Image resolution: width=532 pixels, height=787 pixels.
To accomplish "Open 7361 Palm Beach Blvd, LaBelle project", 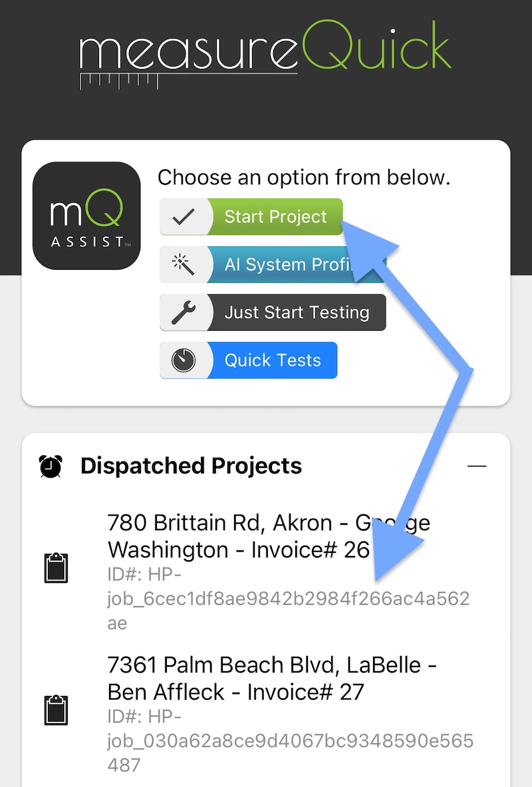I will click(x=272, y=679).
